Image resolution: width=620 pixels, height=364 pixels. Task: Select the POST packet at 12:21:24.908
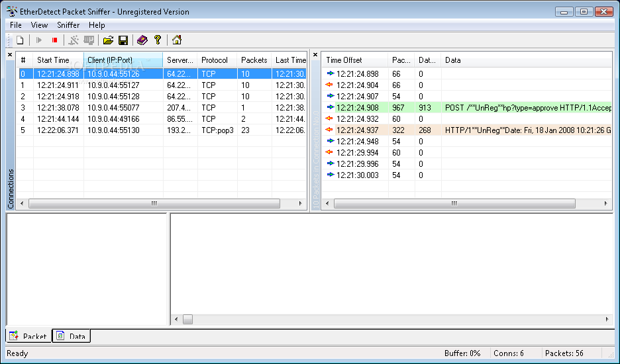(467, 107)
